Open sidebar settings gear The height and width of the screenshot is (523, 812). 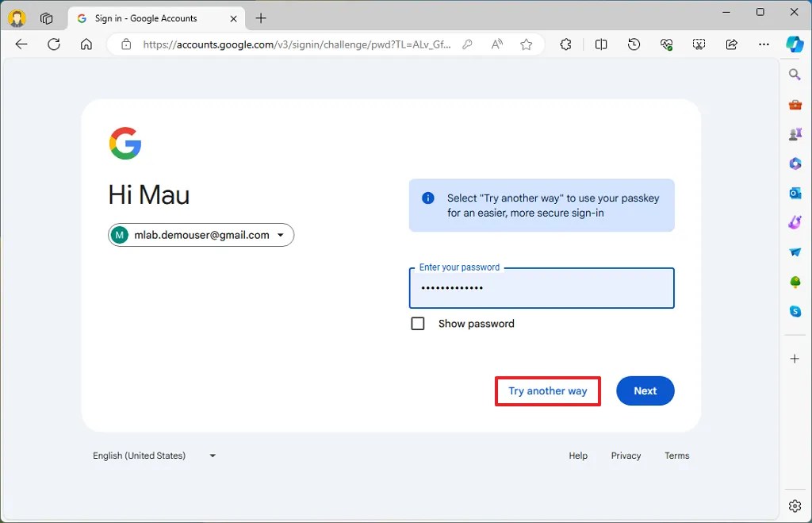[x=795, y=506]
